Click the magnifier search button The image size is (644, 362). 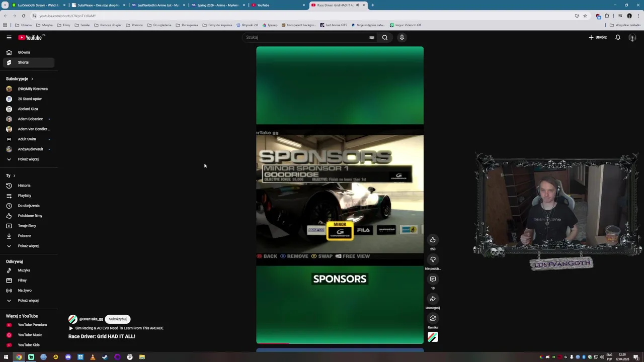click(x=385, y=37)
